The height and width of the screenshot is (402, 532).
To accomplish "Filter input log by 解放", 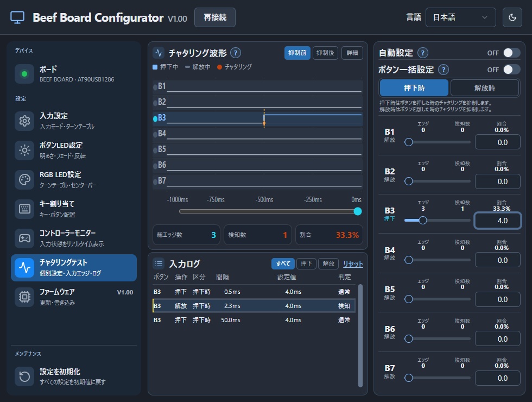I will click(328, 264).
